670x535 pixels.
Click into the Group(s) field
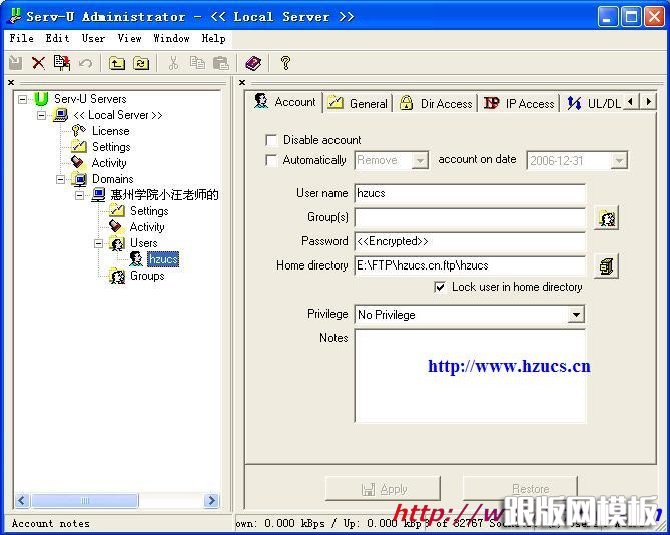(x=470, y=218)
